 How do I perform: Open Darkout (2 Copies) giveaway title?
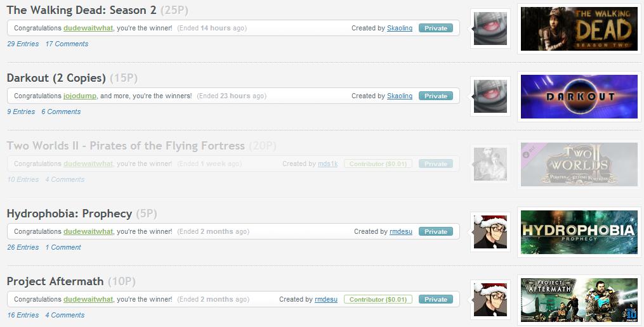pyautogui.click(x=56, y=78)
